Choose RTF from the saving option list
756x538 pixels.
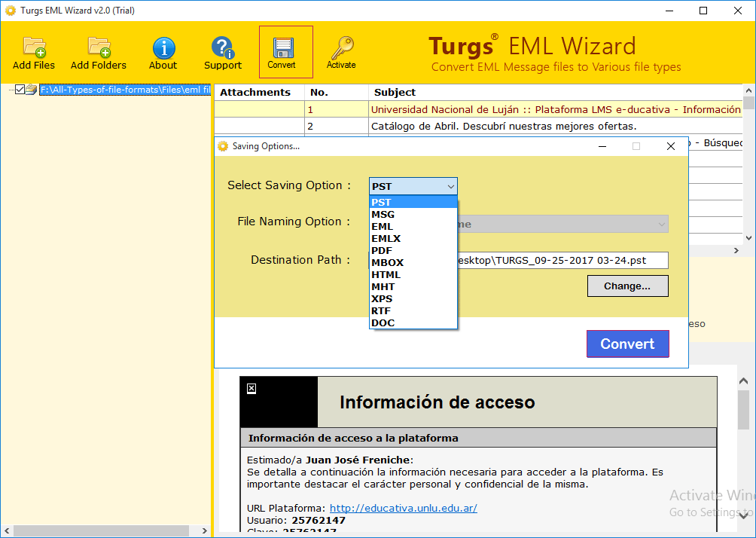[x=413, y=310]
